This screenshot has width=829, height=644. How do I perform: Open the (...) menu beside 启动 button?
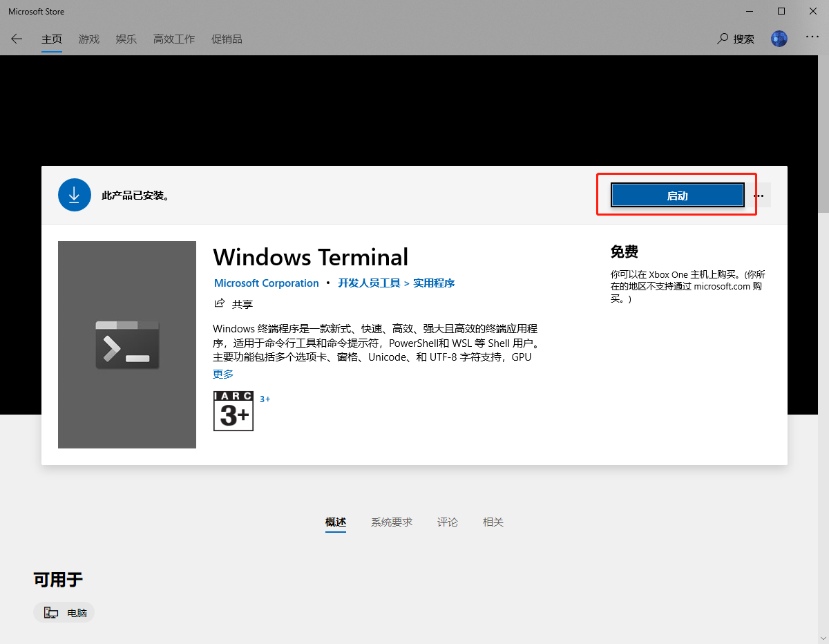coord(760,195)
